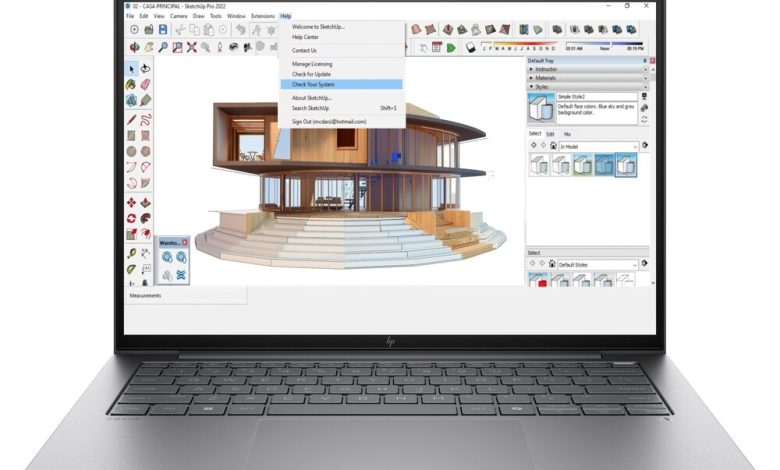Save the model with the floppy icon
Screen dimensions: 780x470
pos(163,30)
